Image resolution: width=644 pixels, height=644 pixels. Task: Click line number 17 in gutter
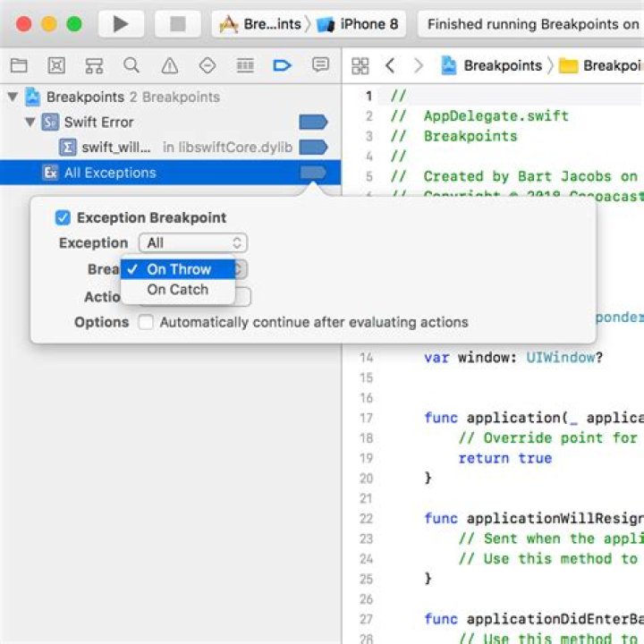(x=366, y=418)
